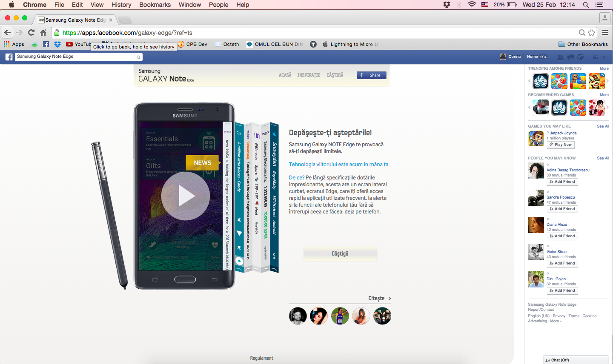
Task: Click the Facebook logo in blue bar
Action: point(9,57)
